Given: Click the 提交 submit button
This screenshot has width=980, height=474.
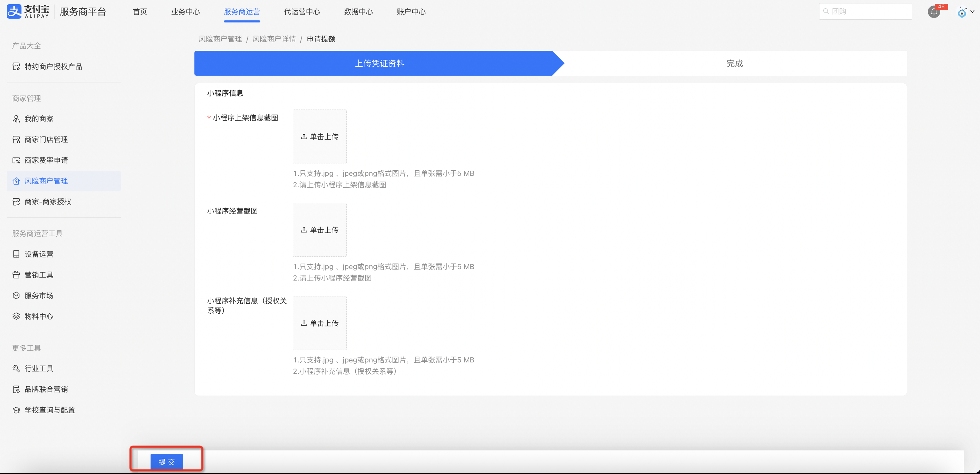Looking at the screenshot, I should [167, 462].
